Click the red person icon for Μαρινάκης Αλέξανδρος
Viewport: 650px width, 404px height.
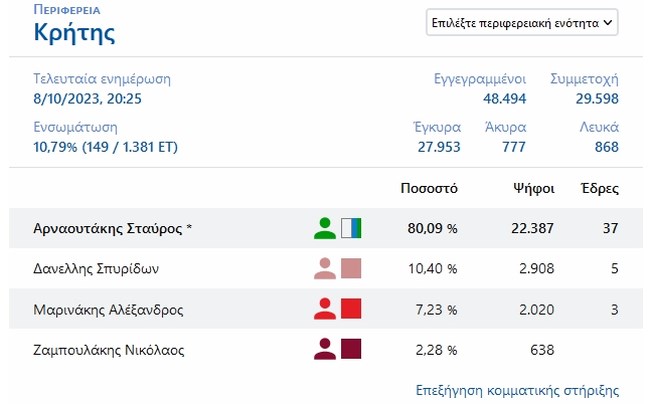(x=325, y=309)
